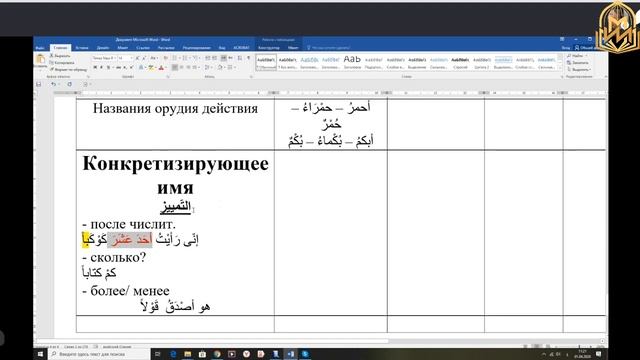
Task: Click the Arabic heading التمييز in the table
Action: coord(176,207)
